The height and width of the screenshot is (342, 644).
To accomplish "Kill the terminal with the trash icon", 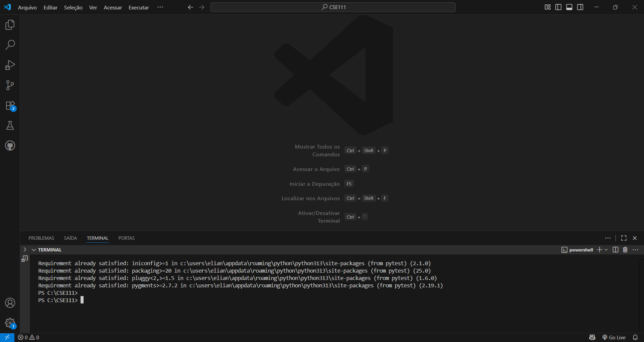I will [625, 249].
